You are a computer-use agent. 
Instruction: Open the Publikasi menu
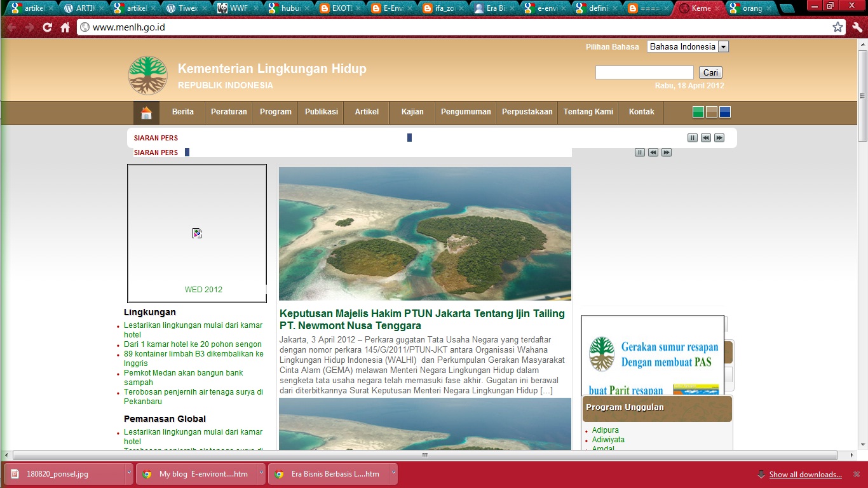tap(322, 112)
